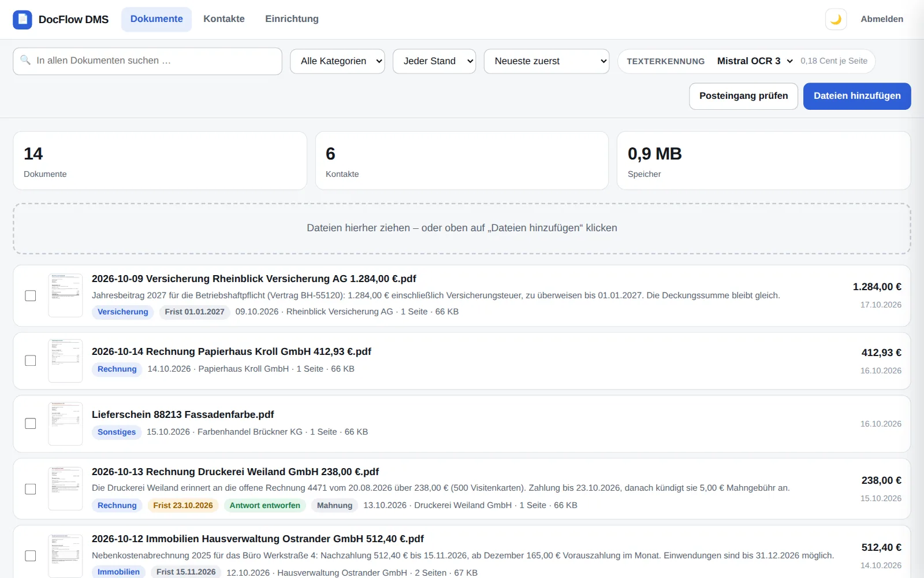This screenshot has width=924, height=578.
Task: Check the Hausverwaltung Ostrander document row
Action: pyautogui.click(x=31, y=556)
